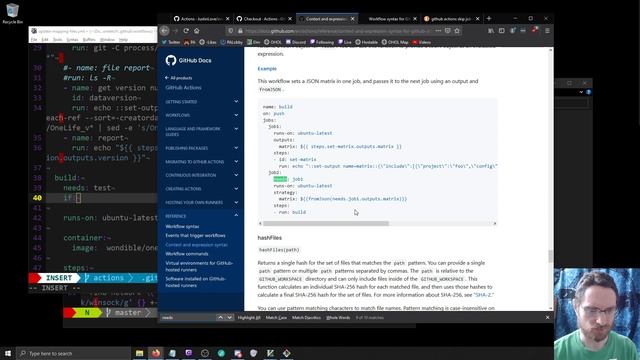Open GitHub Actions sidebar link
Viewport: 640px width, 360px height.
point(183,88)
